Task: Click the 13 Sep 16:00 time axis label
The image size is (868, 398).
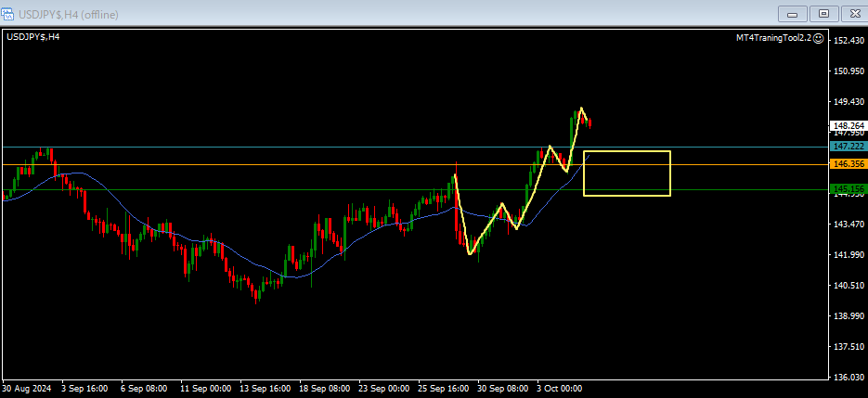Action: coord(265,389)
